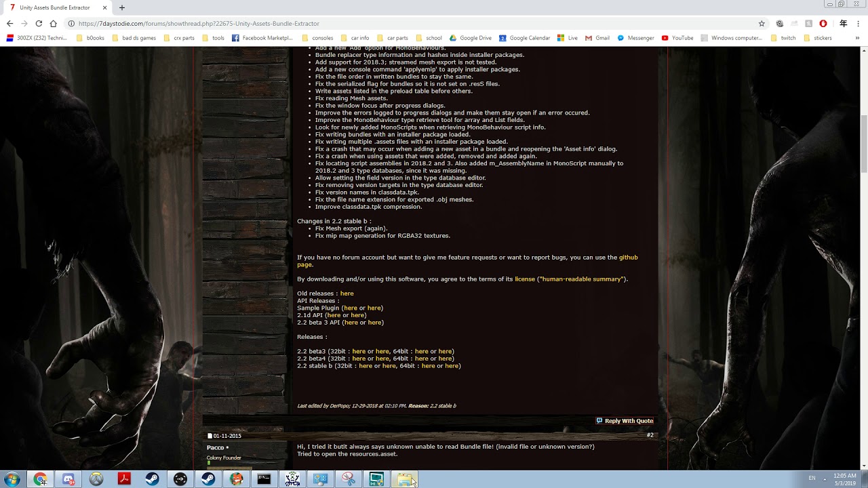Image resolution: width=868 pixels, height=488 pixels.
Task: Open Pacco's user profile name
Action: (216, 447)
